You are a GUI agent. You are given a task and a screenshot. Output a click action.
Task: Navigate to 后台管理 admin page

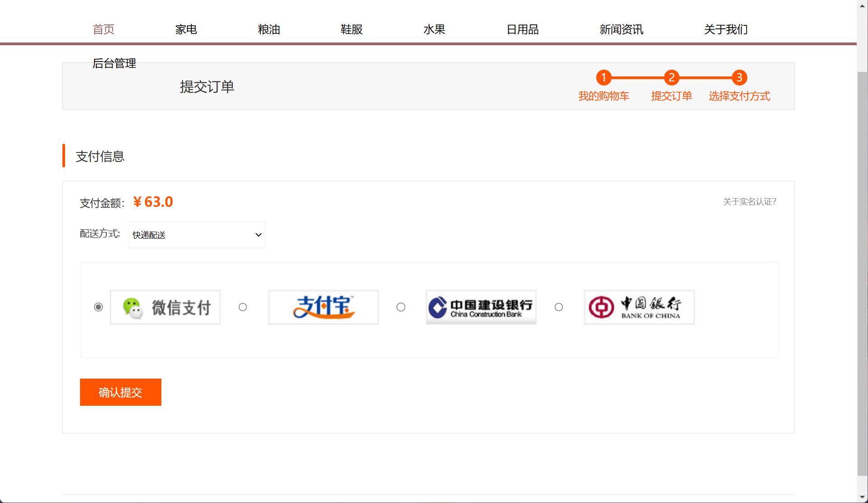(x=114, y=63)
